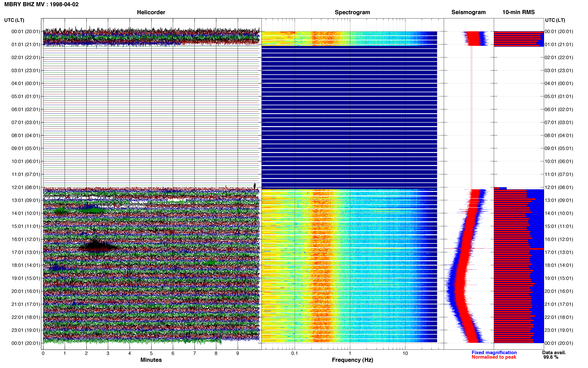
Task: Click RMS-side time label 21:01 (17:01)
Action: pyautogui.click(x=559, y=304)
